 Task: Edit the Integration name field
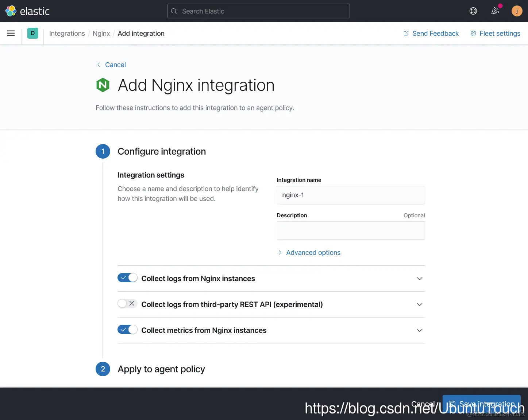[x=351, y=195]
